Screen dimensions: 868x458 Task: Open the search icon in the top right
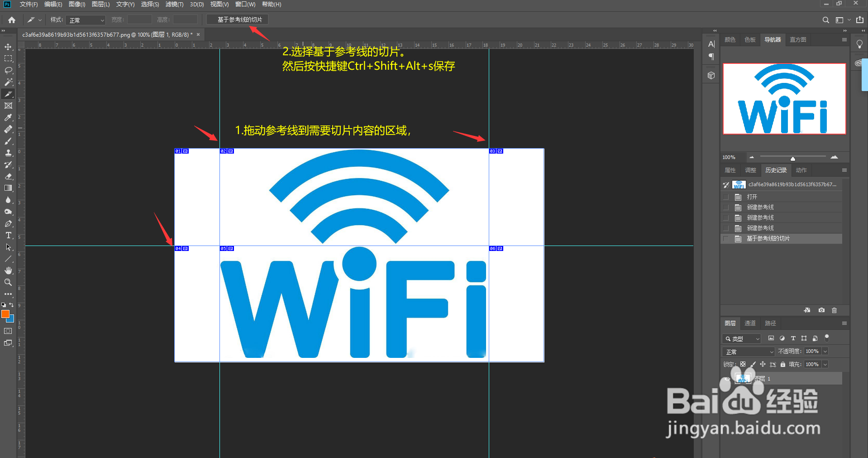(825, 20)
